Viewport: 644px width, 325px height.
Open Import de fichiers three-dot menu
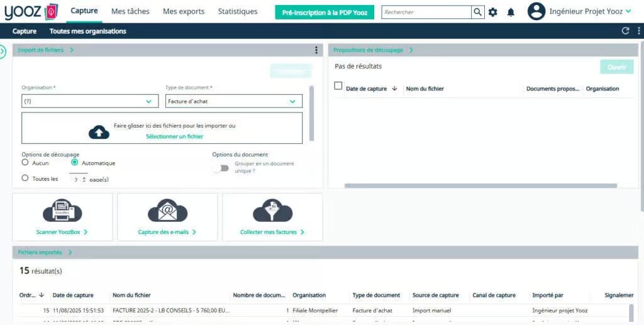[x=316, y=50]
